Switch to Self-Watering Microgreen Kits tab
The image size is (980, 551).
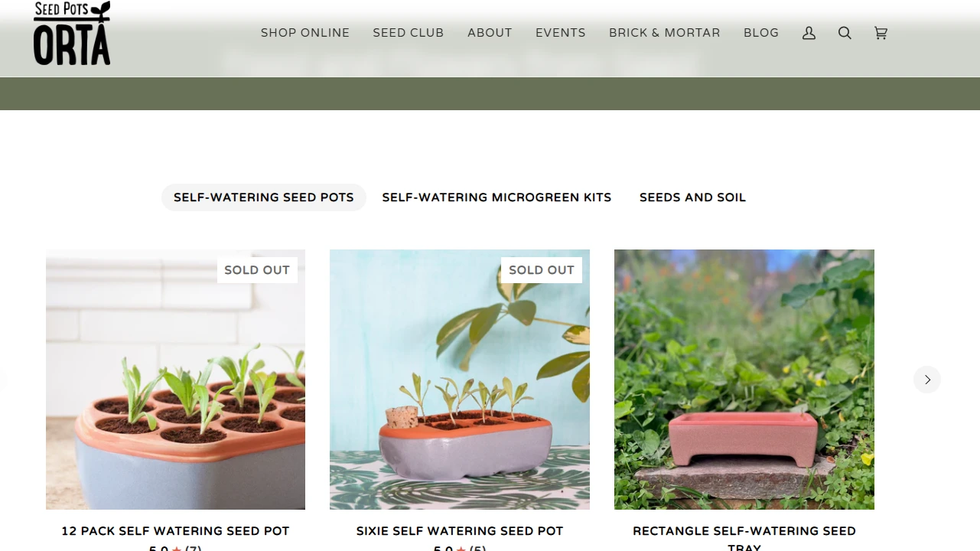click(x=497, y=197)
